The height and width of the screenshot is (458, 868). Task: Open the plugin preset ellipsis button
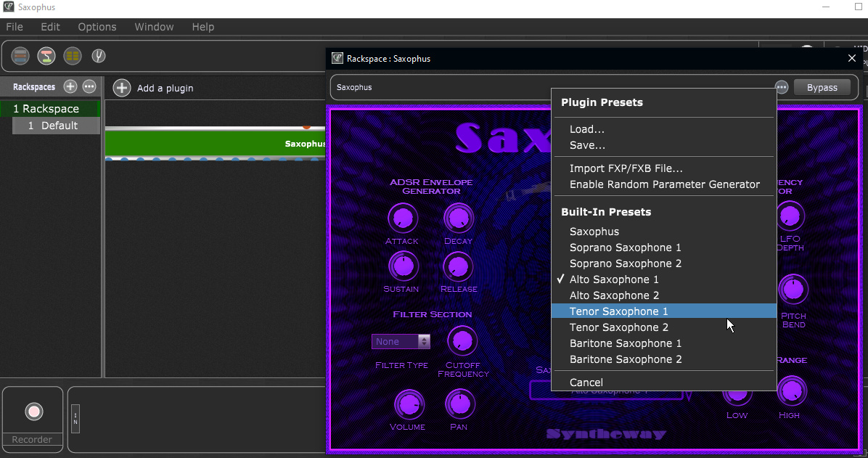tap(781, 88)
